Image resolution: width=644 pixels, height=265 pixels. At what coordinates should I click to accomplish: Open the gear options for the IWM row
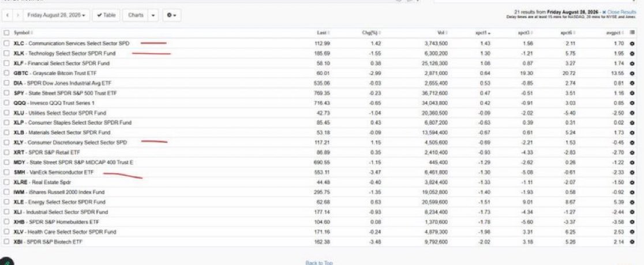[x=632, y=192]
